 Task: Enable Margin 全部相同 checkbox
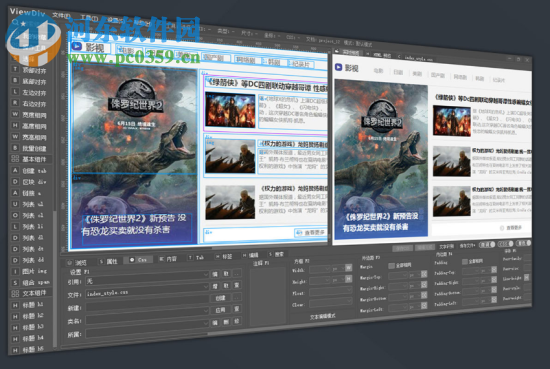click(x=392, y=266)
